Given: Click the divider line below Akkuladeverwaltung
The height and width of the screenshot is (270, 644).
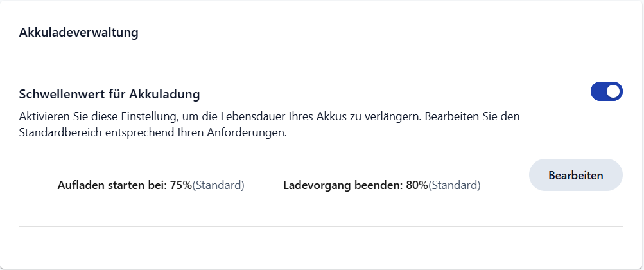Looking at the screenshot, I should 321,62.
